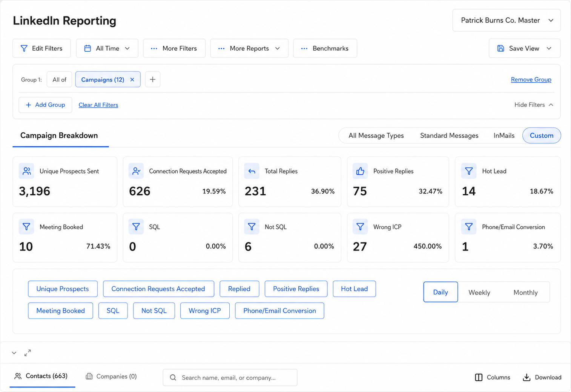Toggle the Replied chart series
Screen dimensions: 571x392
(x=239, y=289)
